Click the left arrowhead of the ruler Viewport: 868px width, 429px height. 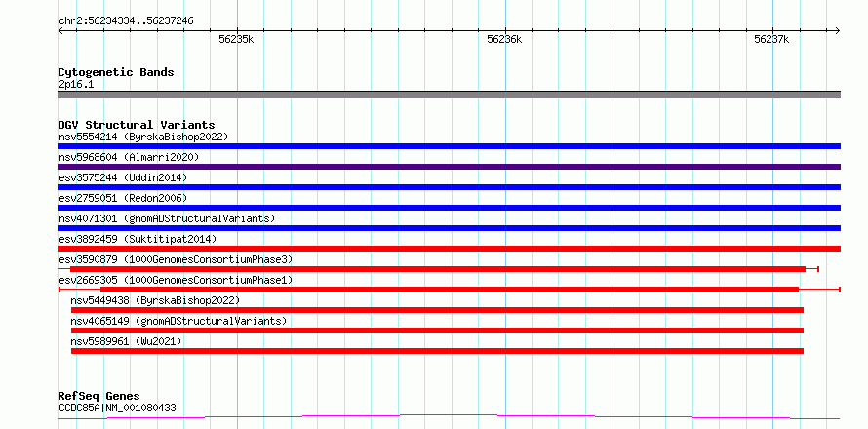[60, 30]
